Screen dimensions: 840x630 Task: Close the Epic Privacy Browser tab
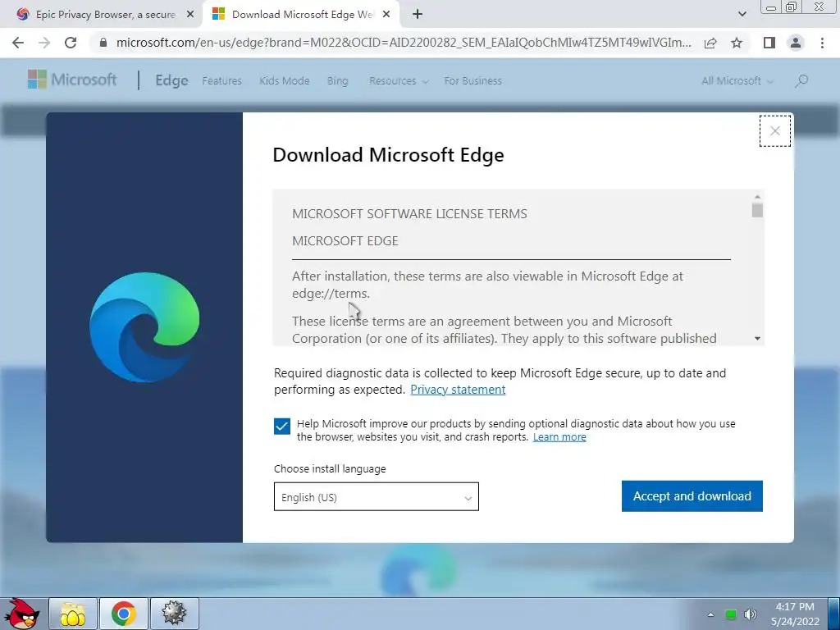pos(190,15)
